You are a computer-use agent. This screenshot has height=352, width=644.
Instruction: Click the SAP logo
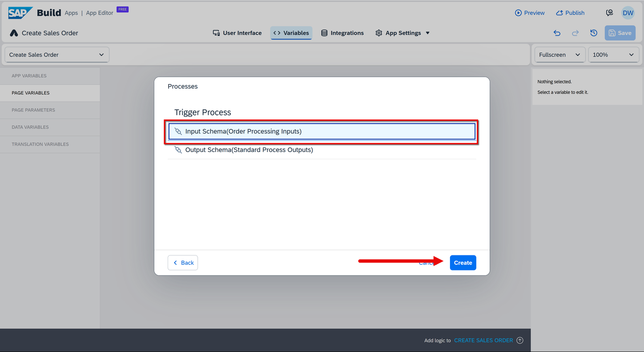pos(20,13)
